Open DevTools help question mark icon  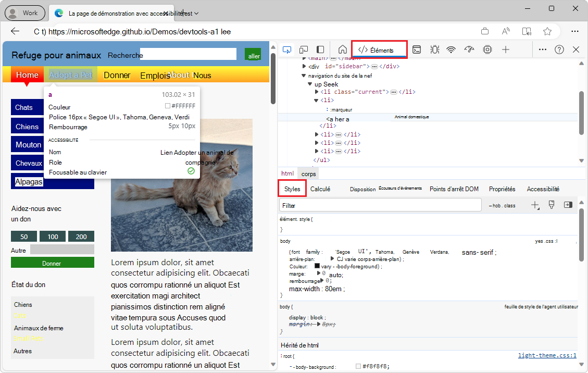[559, 49]
